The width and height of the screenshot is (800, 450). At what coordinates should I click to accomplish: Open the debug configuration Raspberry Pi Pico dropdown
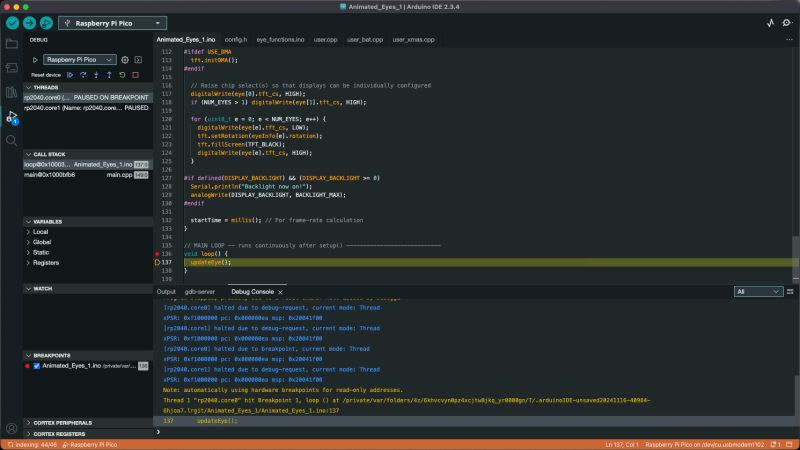(80, 60)
